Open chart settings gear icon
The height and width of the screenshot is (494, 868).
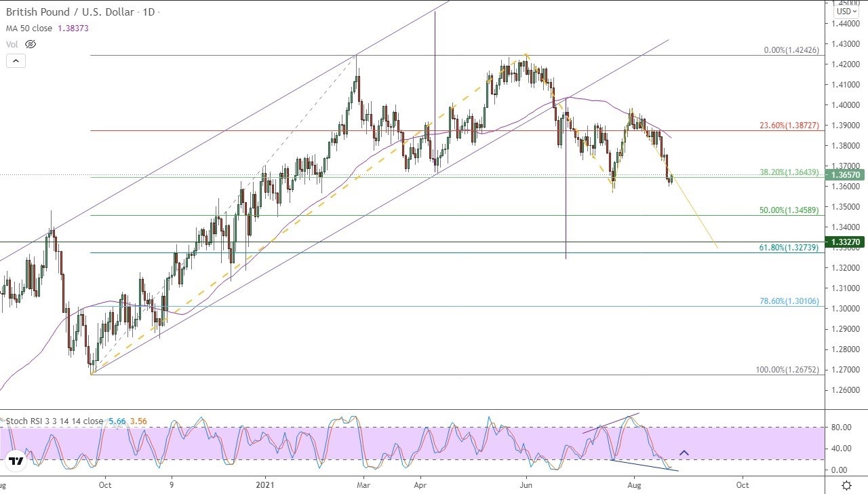point(846,485)
